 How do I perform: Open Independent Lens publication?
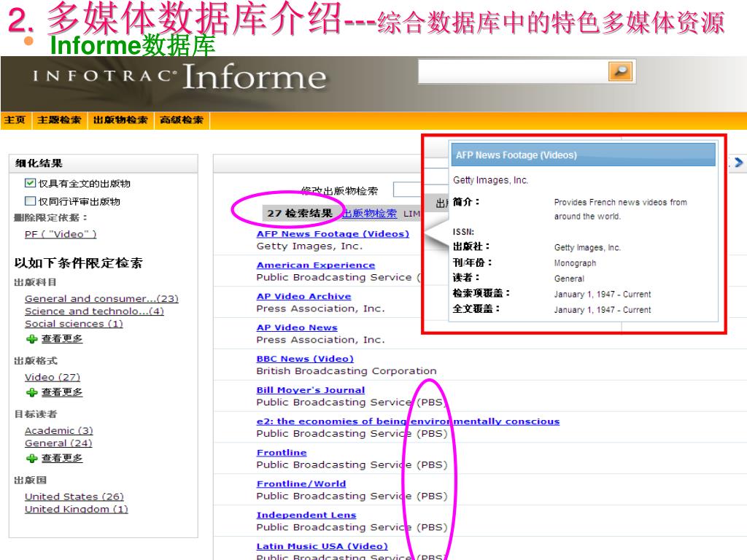[x=306, y=516]
